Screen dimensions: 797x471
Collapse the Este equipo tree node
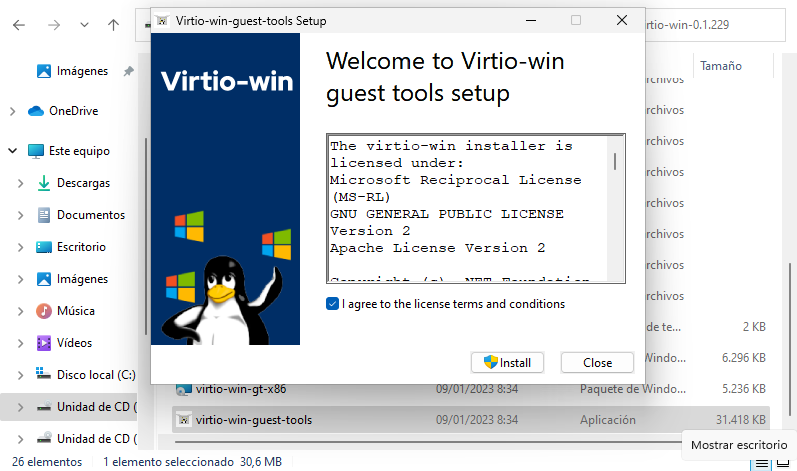12,151
